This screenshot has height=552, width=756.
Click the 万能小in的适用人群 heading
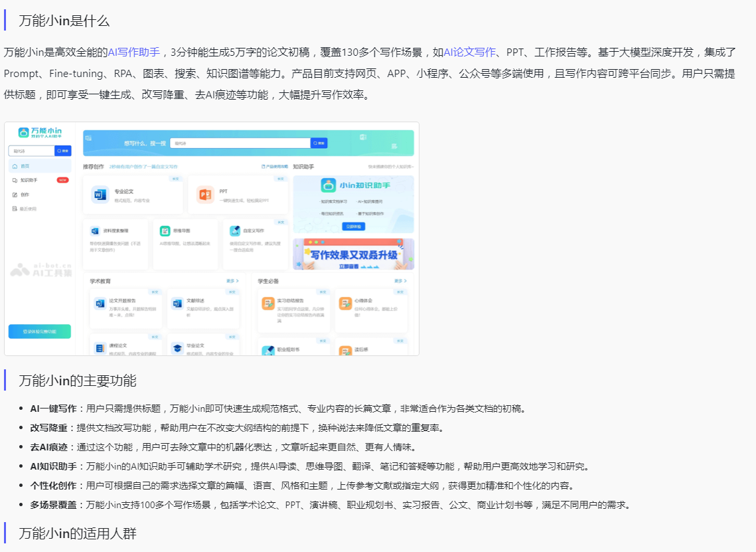(x=78, y=533)
